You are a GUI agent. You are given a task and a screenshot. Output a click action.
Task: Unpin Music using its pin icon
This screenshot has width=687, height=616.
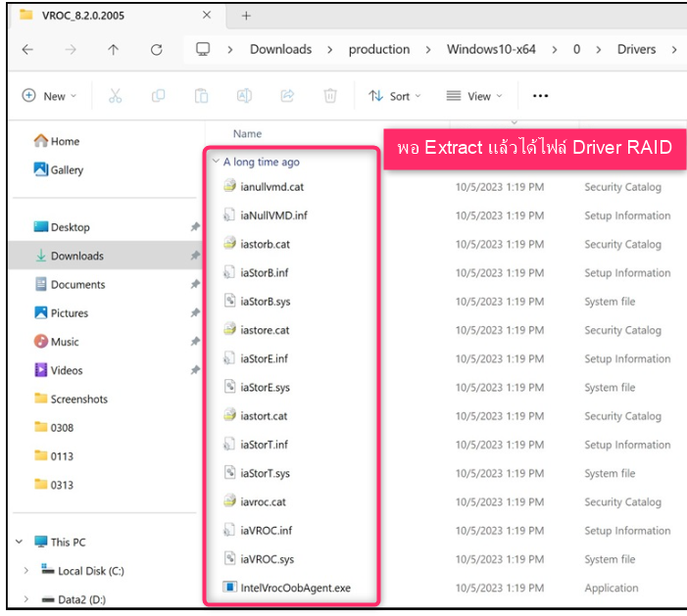click(x=195, y=341)
